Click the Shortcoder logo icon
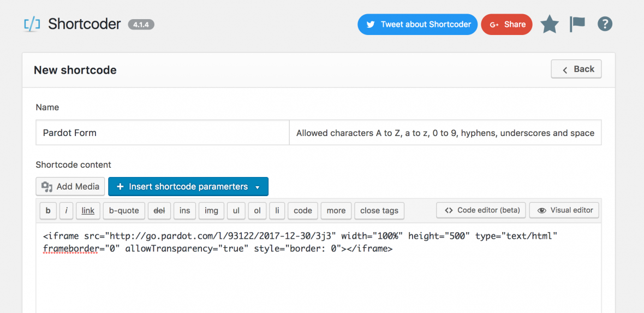Image resolution: width=644 pixels, height=313 pixels. [x=32, y=24]
